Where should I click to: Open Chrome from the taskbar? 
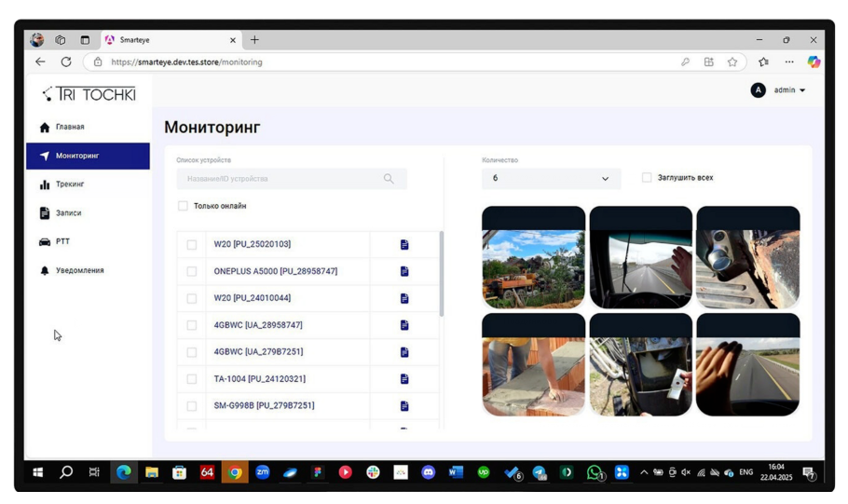(x=234, y=472)
